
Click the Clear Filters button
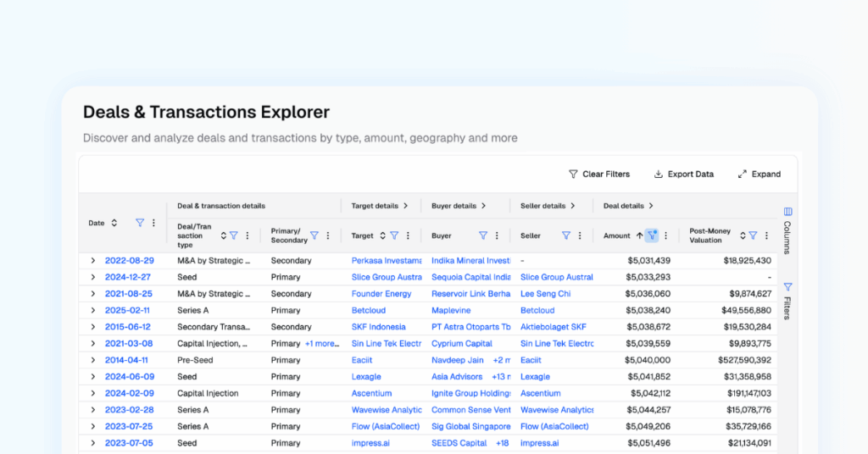(599, 174)
